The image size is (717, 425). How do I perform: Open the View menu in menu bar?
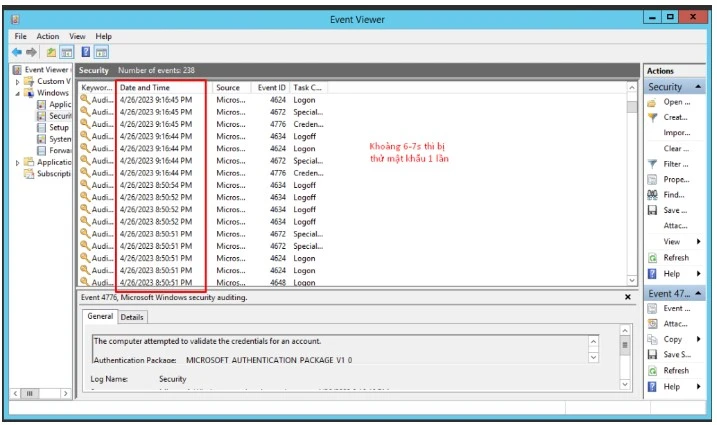[x=77, y=36]
